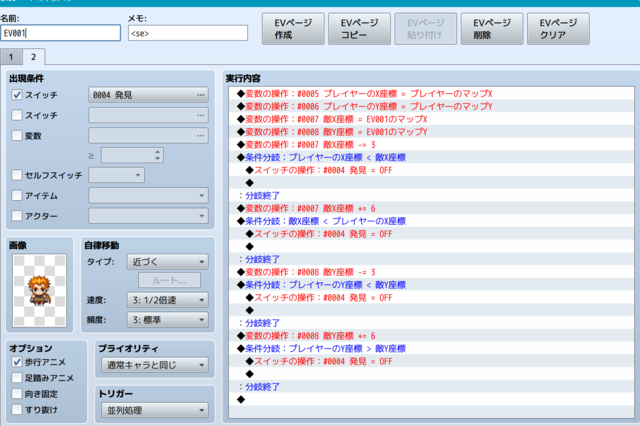Select 条件分岐 プレイヤーのX座標 < 敵X座標 line

[x=431, y=157]
